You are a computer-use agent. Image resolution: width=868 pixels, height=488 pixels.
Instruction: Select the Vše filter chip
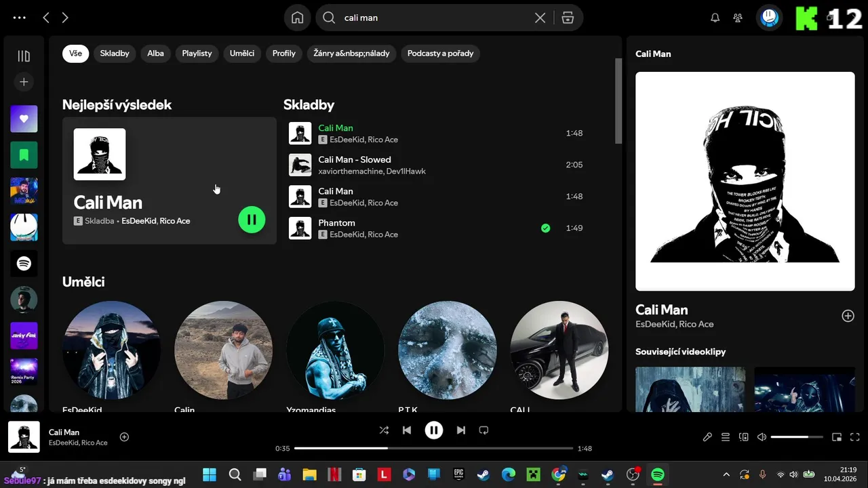pos(75,54)
